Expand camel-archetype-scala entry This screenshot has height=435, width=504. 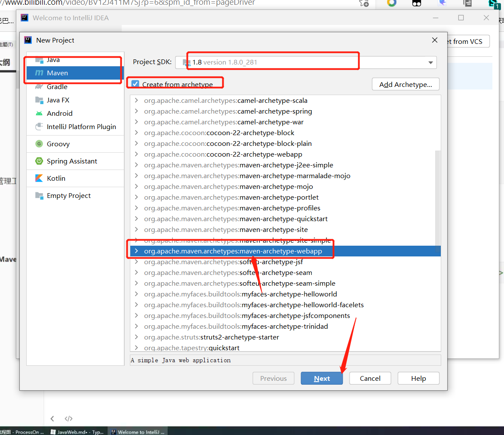(x=136, y=100)
